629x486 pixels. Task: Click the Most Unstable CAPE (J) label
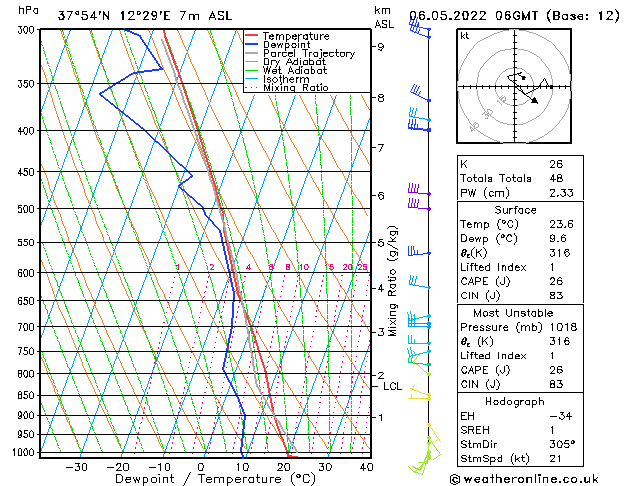[x=485, y=370]
